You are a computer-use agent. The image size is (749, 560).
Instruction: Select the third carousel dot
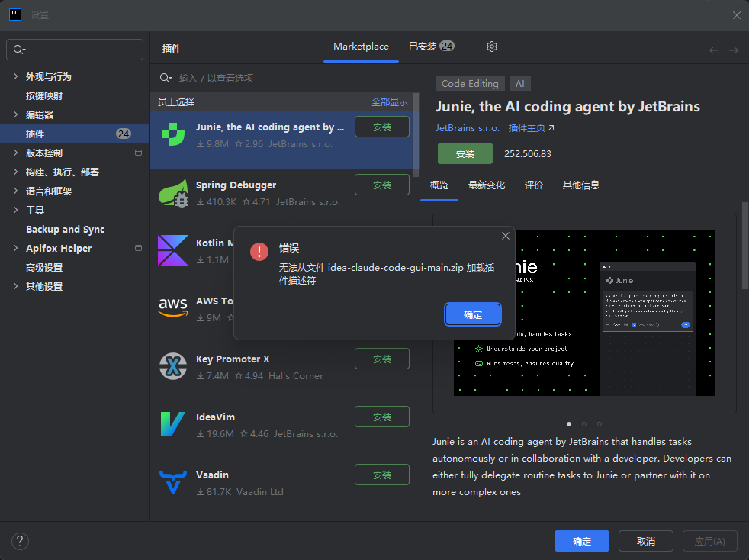pyautogui.click(x=599, y=424)
